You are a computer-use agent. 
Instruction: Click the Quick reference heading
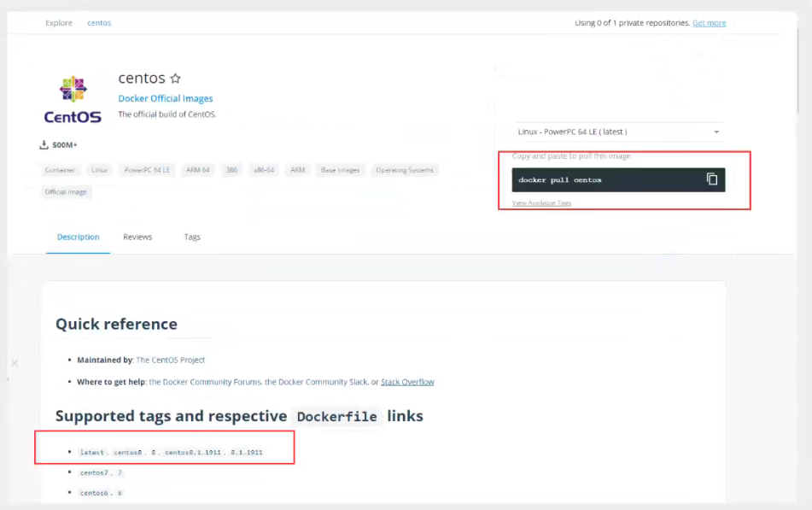pos(116,324)
